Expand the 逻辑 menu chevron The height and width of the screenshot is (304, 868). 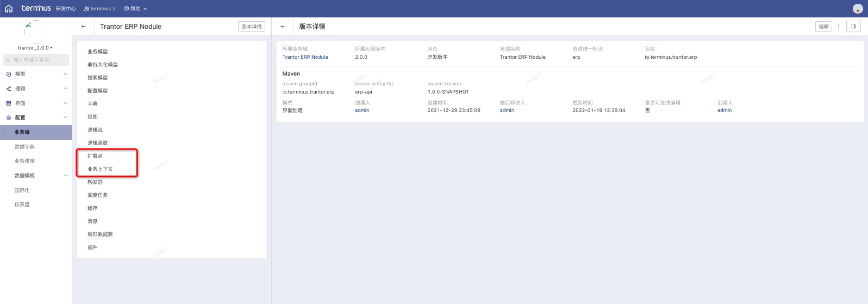66,89
